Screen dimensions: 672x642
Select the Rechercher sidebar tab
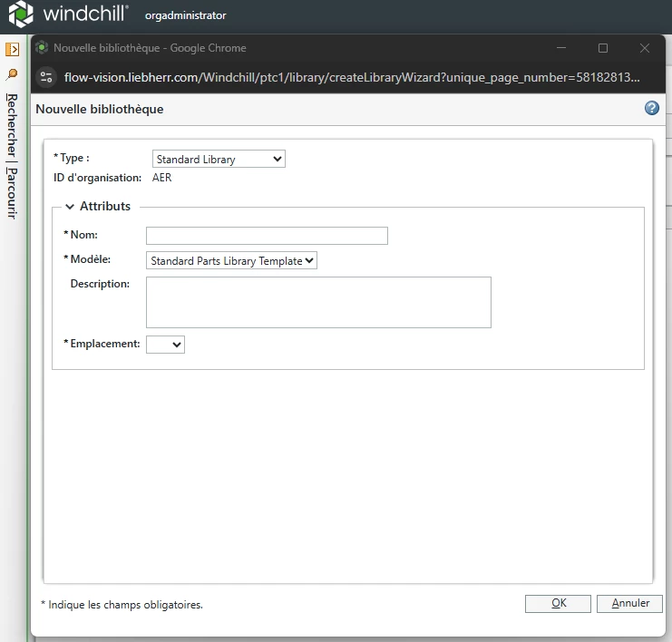pos(12,125)
